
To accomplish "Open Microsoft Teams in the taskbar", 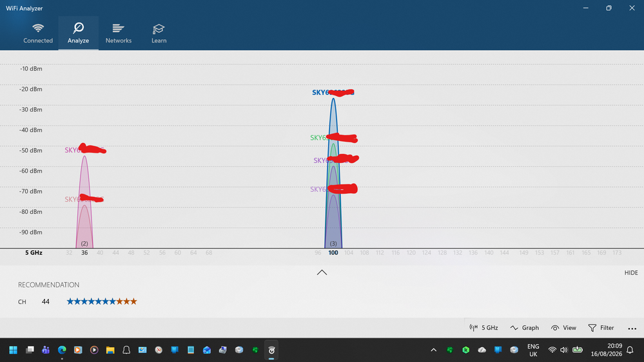I will point(46,350).
